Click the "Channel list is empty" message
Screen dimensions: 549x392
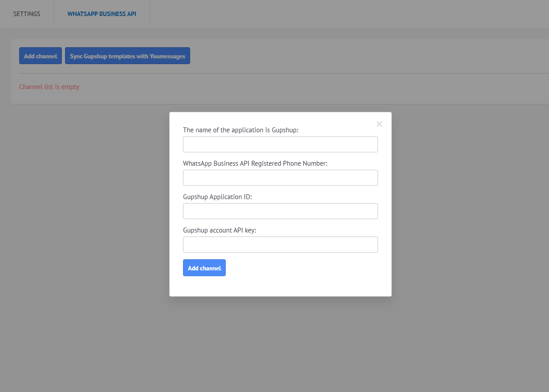pyautogui.click(x=49, y=87)
